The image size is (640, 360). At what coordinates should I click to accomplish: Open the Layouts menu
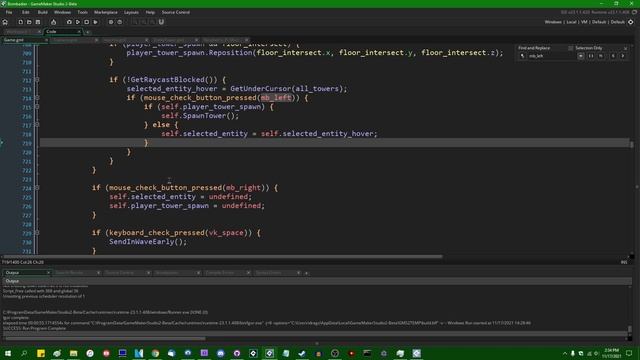click(x=131, y=12)
